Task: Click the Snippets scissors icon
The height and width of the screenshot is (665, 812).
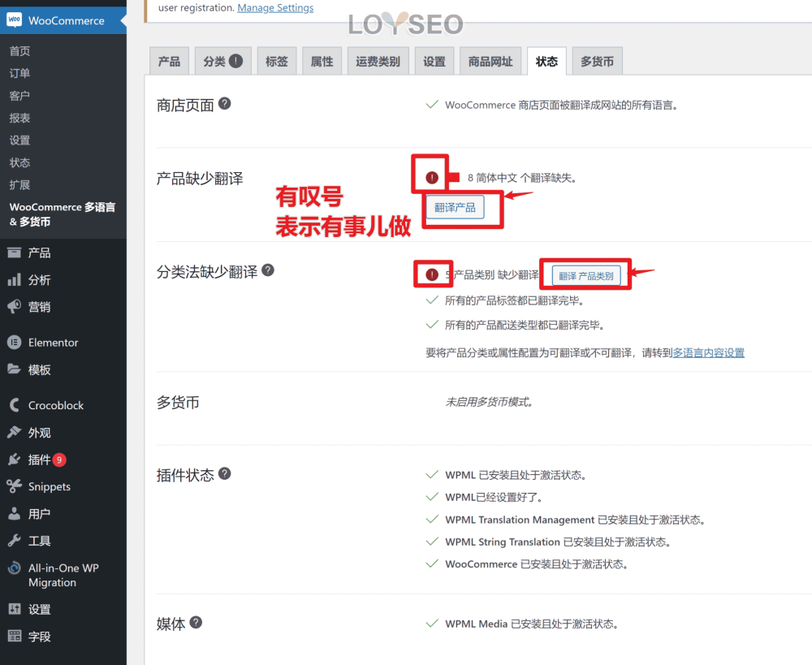Action: pos(14,486)
